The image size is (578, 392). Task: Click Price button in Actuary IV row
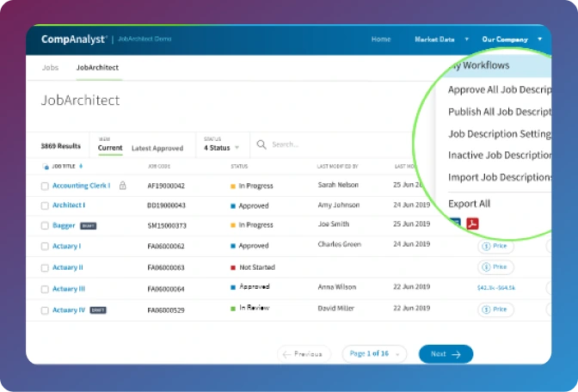[495, 309]
